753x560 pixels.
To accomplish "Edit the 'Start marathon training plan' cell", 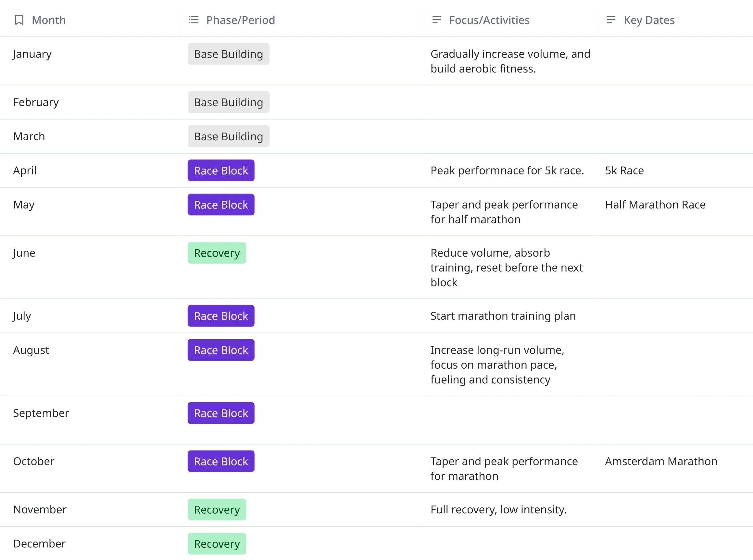I will click(503, 316).
